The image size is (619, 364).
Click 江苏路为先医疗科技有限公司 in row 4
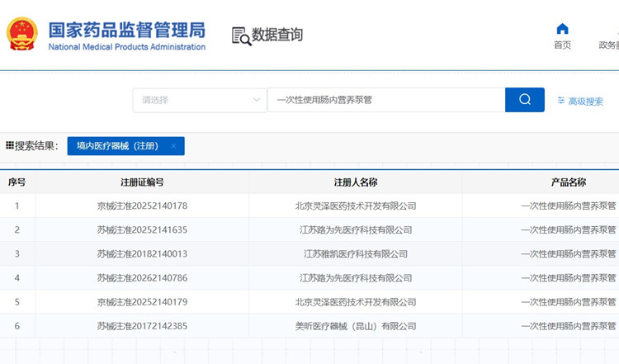(x=356, y=278)
